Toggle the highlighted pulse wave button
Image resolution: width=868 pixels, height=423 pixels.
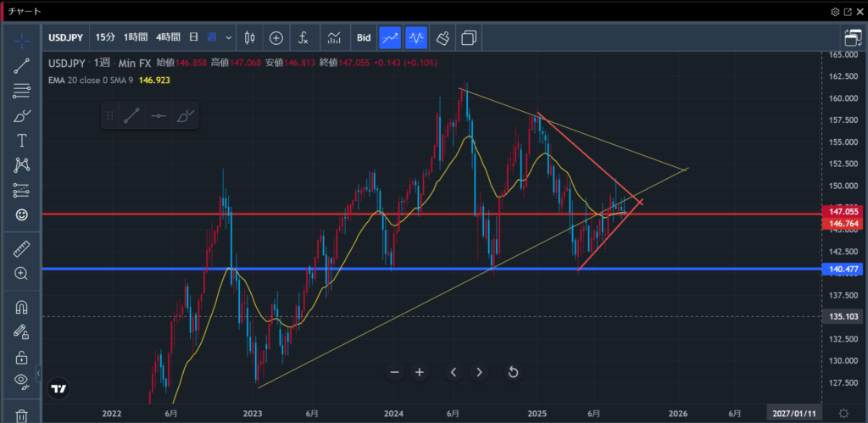tap(416, 37)
